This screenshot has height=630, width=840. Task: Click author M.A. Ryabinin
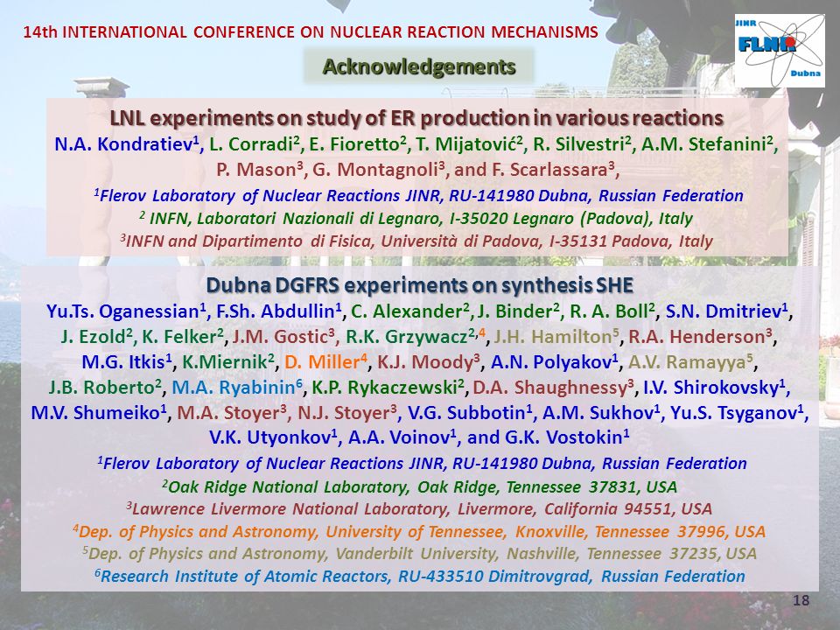[238, 388]
